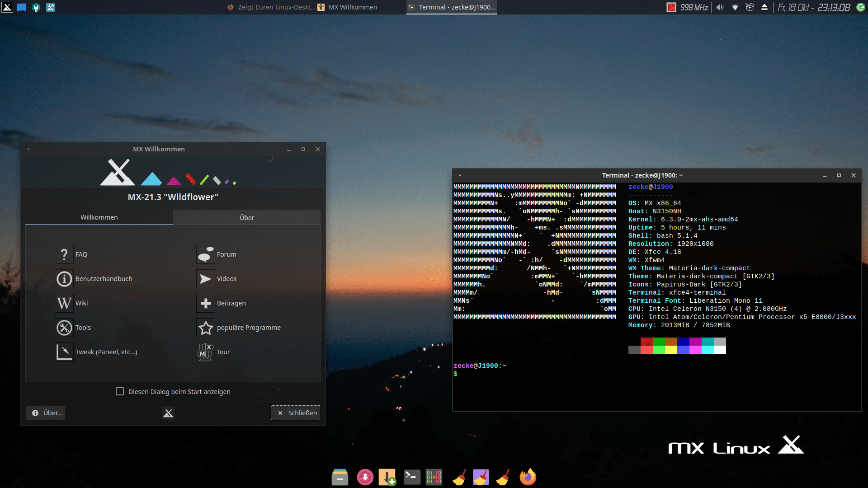Select the Zeigt Euren Linux-Deskt... taskbar window
This screenshot has height=488, width=868.
271,7
